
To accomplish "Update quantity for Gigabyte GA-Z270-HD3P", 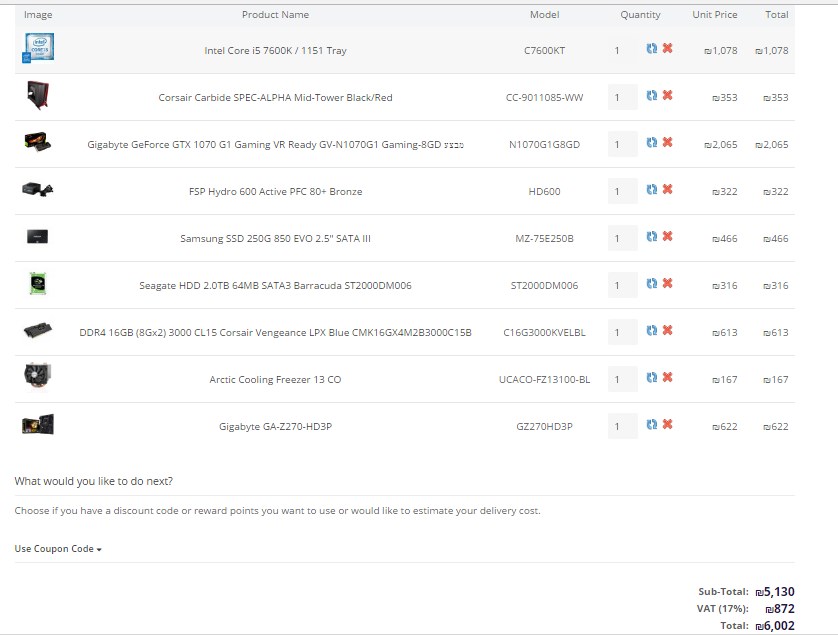I will [x=651, y=425].
